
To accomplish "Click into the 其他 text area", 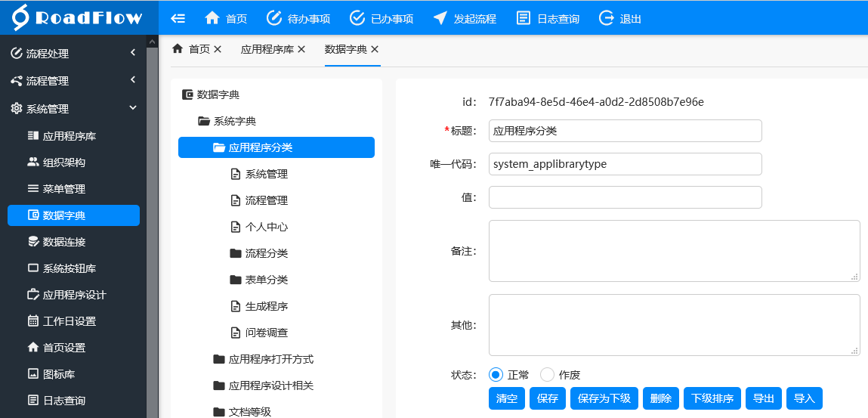I will 675,325.
